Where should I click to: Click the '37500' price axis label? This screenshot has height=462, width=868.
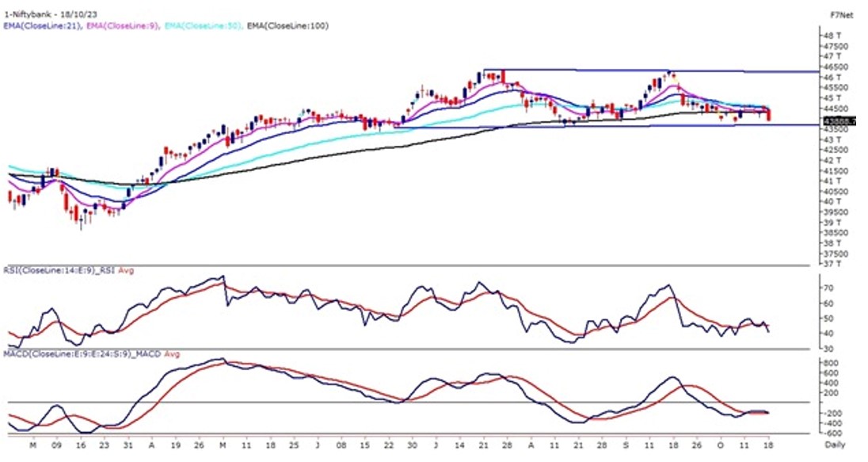tap(836, 254)
